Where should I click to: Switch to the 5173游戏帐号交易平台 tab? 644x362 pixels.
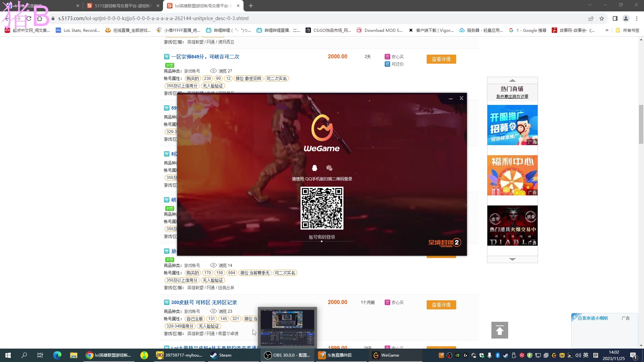123,6
